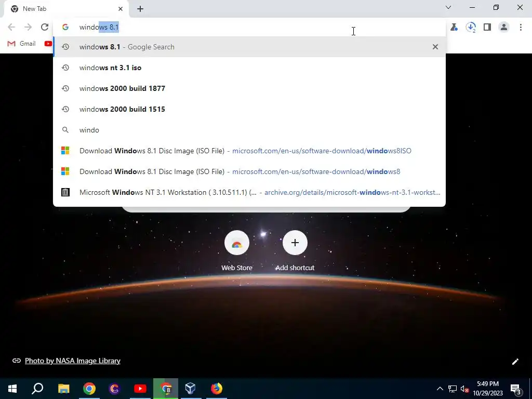Viewport: 532px width, 399px height.
Task: Show hidden system tray icons
Action: pos(440,389)
